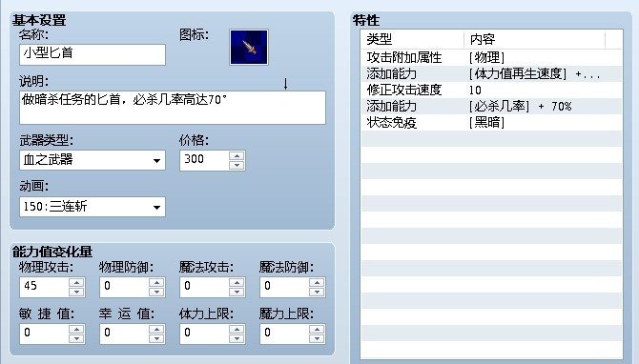Decrease 魔法防御 value with down arrow

click(317, 292)
